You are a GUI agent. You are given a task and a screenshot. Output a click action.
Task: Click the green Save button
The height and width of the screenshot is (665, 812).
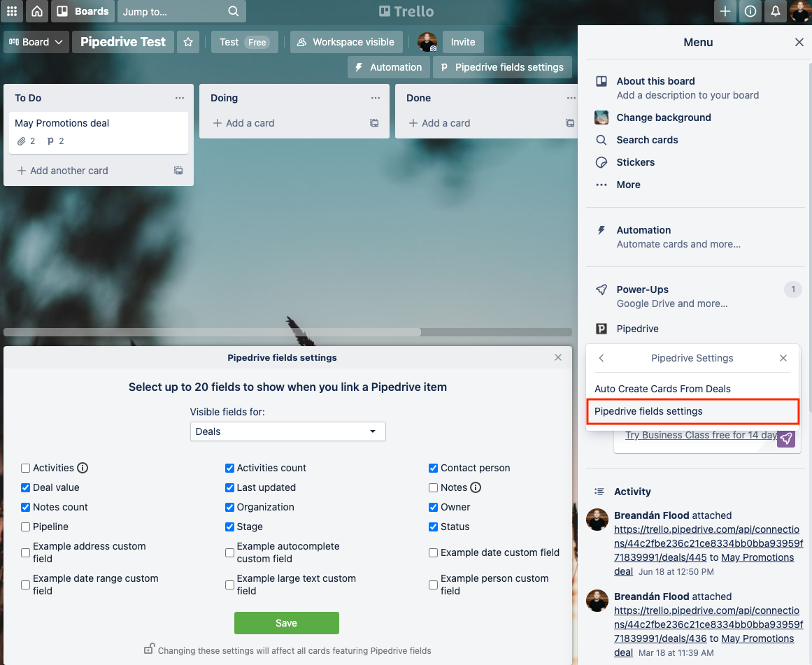(x=286, y=623)
